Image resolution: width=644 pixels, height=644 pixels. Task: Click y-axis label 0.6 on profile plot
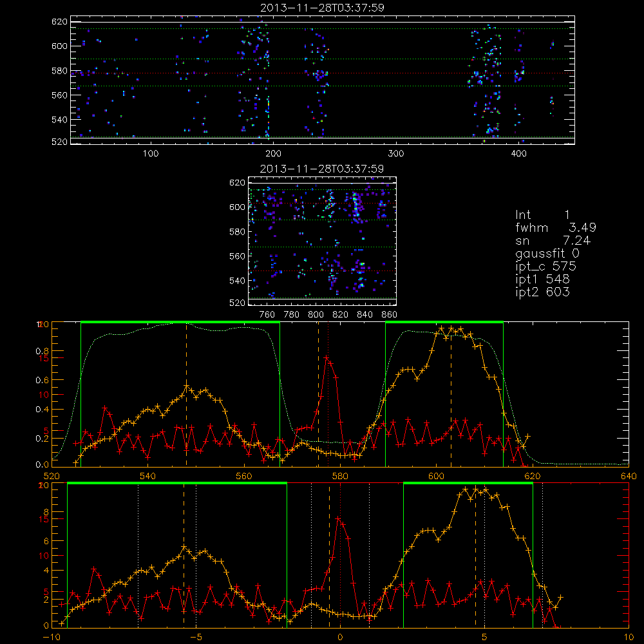point(42,381)
